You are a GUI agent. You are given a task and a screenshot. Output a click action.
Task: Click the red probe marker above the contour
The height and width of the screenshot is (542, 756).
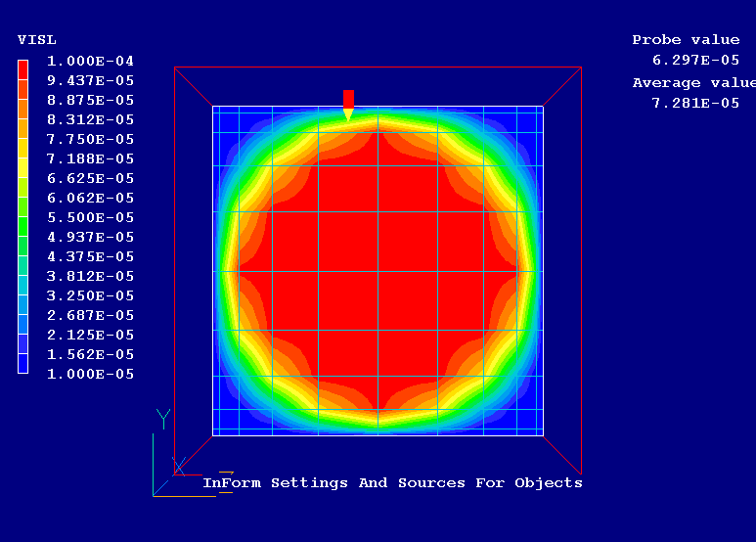pyautogui.click(x=348, y=100)
